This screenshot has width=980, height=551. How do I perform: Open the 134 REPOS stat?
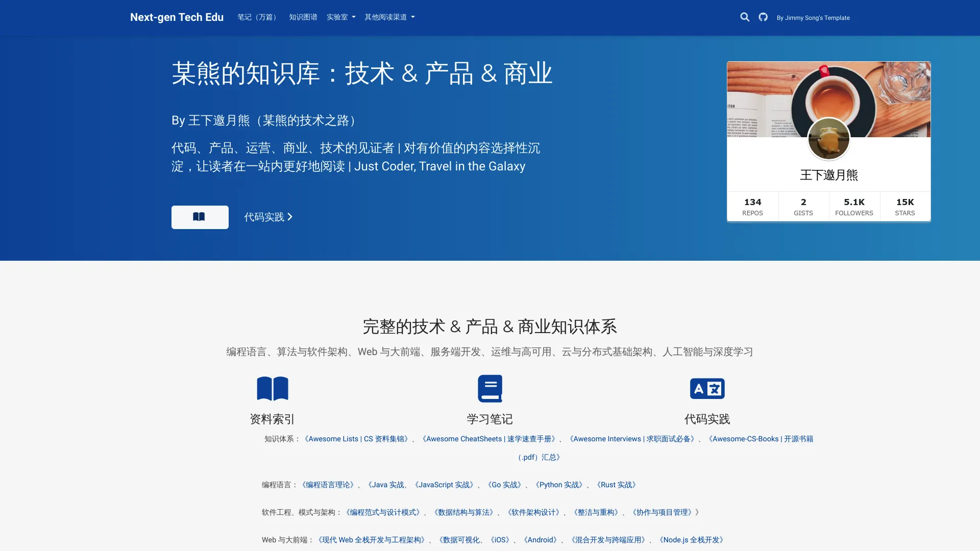[x=753, y=207]
